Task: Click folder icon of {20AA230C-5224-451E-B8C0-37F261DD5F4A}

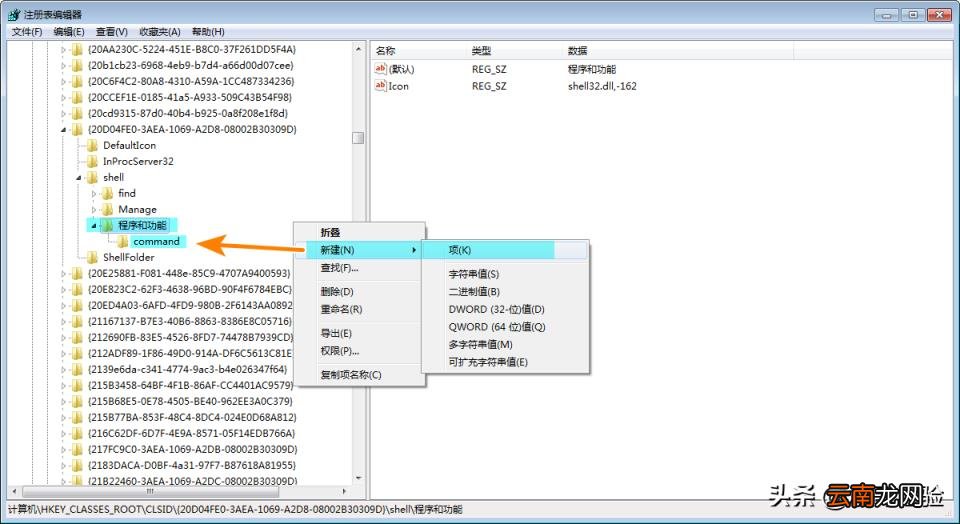Action: point(77,50)
